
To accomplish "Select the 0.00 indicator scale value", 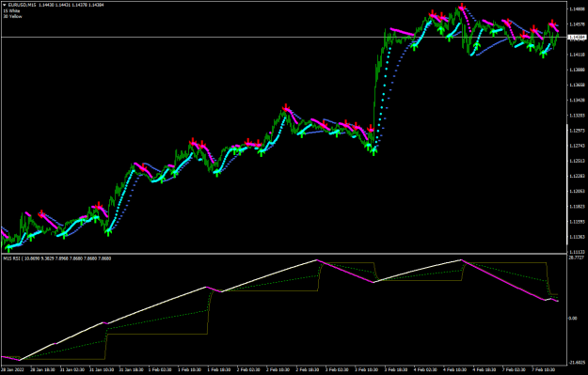I will [x=573, y=318].
